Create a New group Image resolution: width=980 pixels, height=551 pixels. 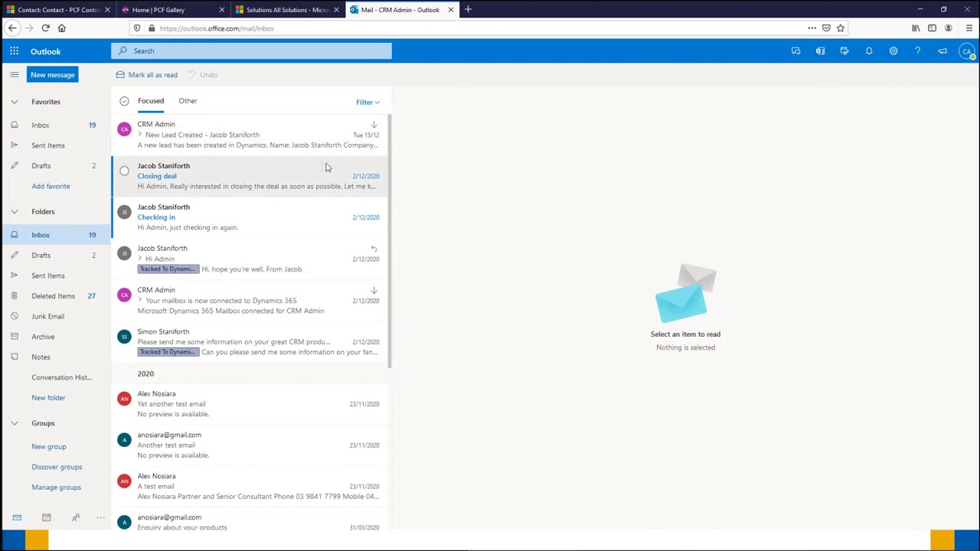[49, 447]
